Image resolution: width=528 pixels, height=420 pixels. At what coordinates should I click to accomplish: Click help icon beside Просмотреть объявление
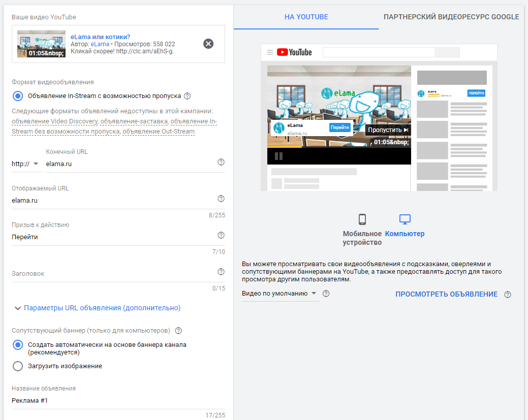[x=507, y=295]
